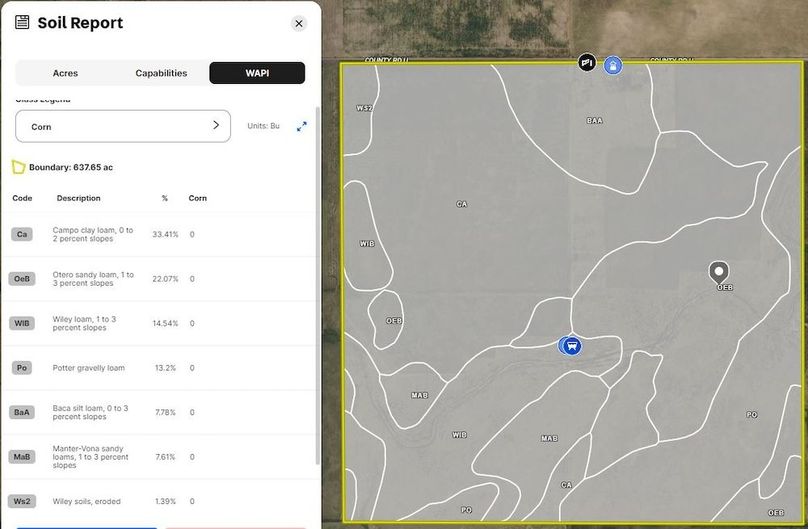Close the Soil Report panel
Screen dimensions: 808x529
pos(298,23)
